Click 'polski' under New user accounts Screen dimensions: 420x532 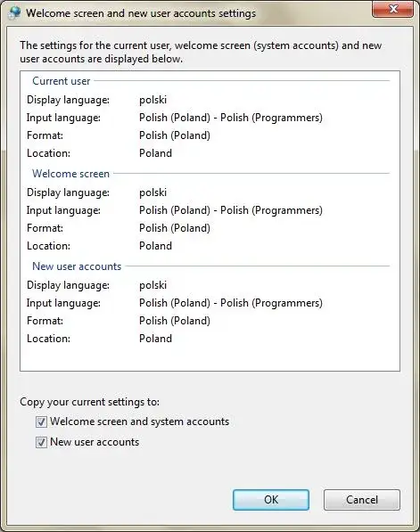click(152, 285)
